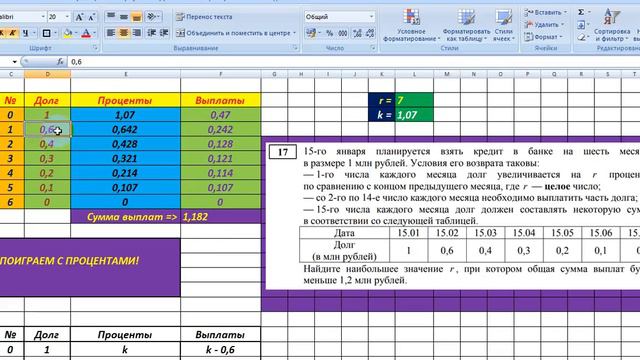The width and height of the screenshot is (640, 360).
Task: Open Число group dialog launcher
Action: point(373,48)
